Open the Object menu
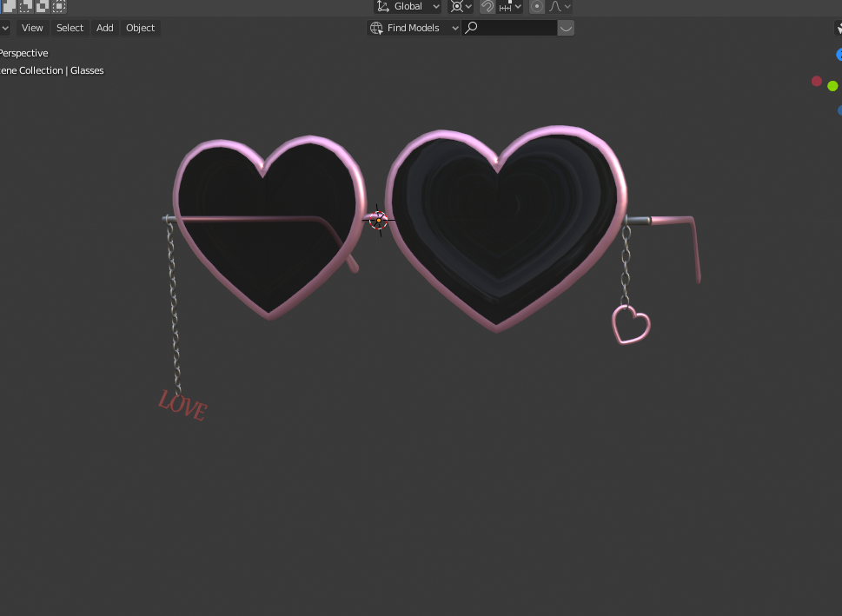842x616 pixels. pyautogui.click(x=140, y=27)
